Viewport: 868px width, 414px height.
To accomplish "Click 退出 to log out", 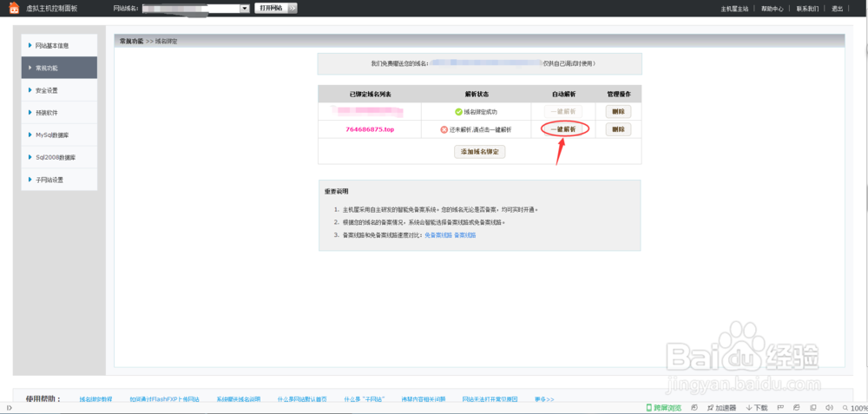I will pos(837,9).
